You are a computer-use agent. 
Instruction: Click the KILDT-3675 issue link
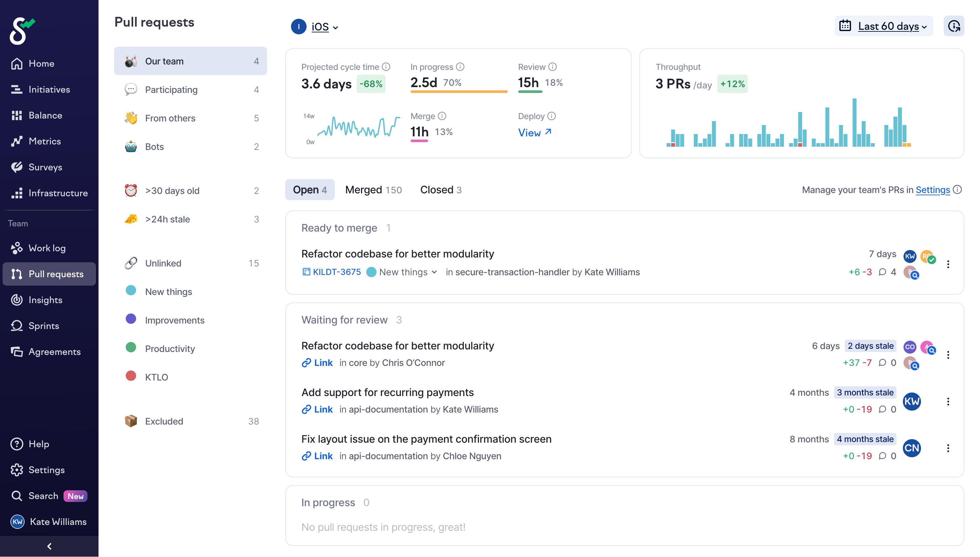click(336, 272)
